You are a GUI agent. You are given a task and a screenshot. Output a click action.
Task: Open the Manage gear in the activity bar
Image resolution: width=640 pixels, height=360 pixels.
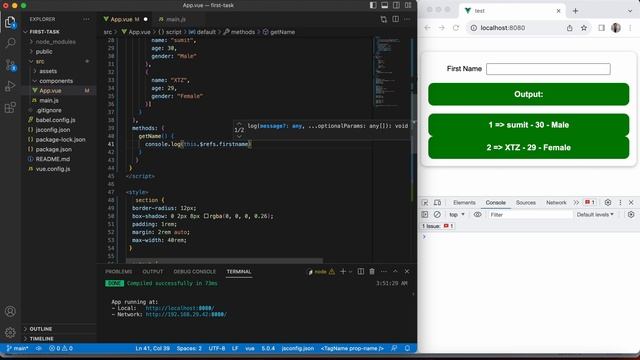coord(10,332)
